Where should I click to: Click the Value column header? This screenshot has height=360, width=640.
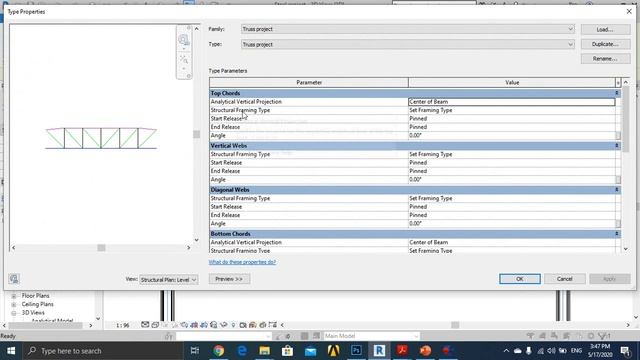tap(512, 82)
